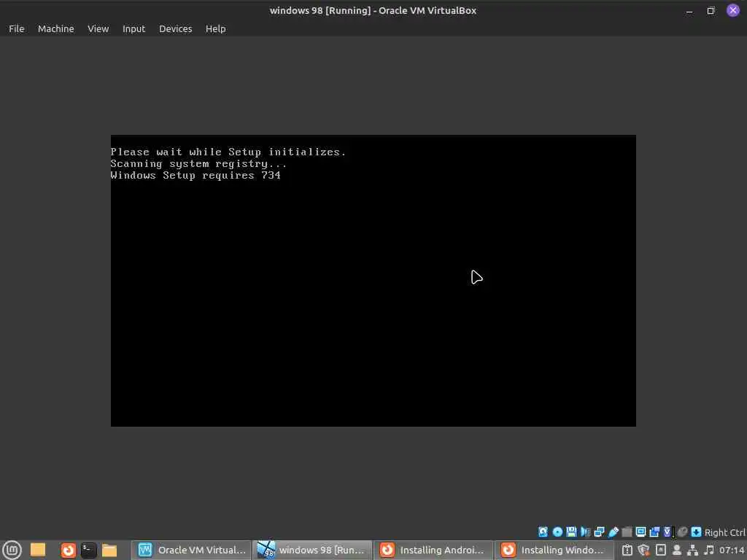The height and width of the screenshot is (560, 747).
Task: Click the 'Scanning system registry...' line
Action: (x=198, y=163)
